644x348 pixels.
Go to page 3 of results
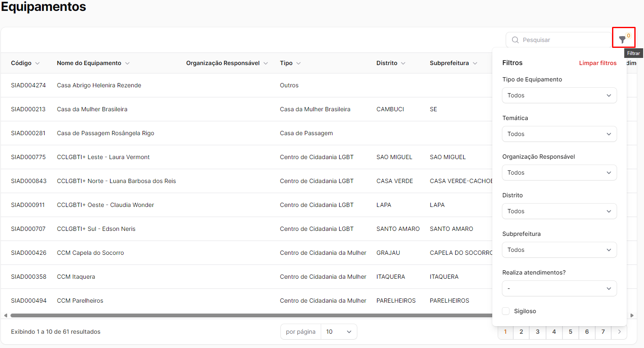pos(538,332)
